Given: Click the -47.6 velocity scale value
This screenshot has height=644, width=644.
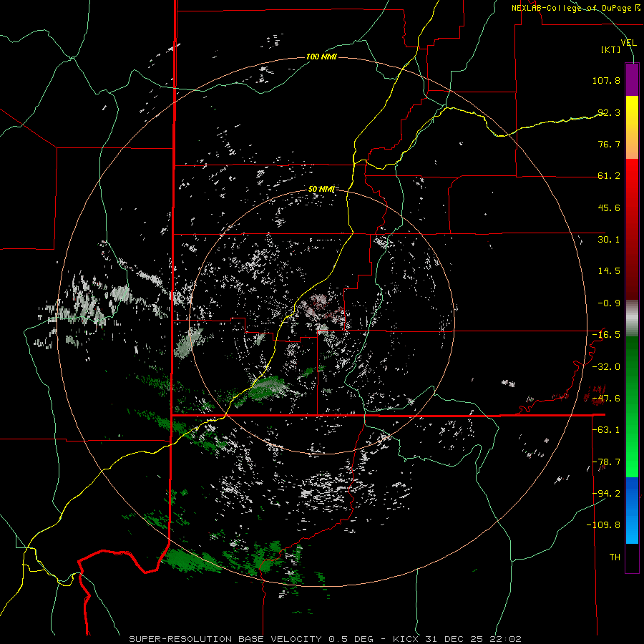Looking at the screenshot, I should tap(606, 399).
